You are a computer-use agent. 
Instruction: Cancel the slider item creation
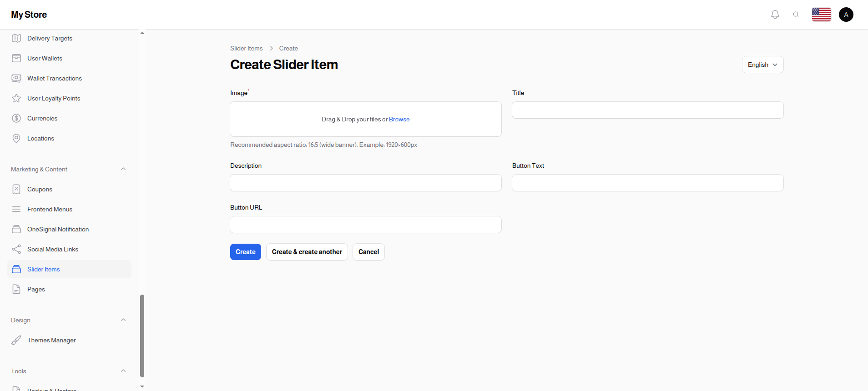point(368,252)
